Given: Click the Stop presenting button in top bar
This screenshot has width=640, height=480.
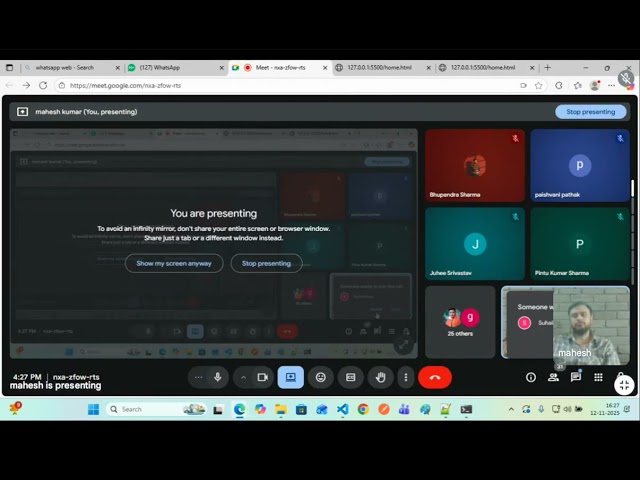Looking at the screenshot, I should coord(590,112).
